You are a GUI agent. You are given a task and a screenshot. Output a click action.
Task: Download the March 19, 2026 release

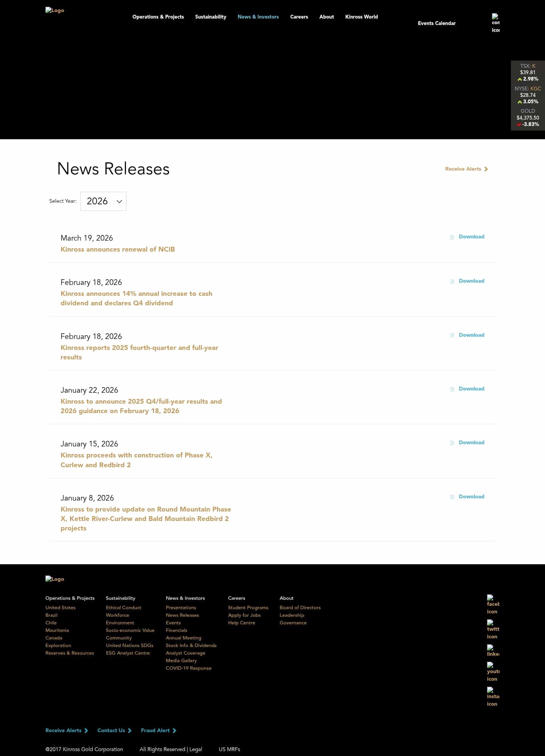click(472, 236)
